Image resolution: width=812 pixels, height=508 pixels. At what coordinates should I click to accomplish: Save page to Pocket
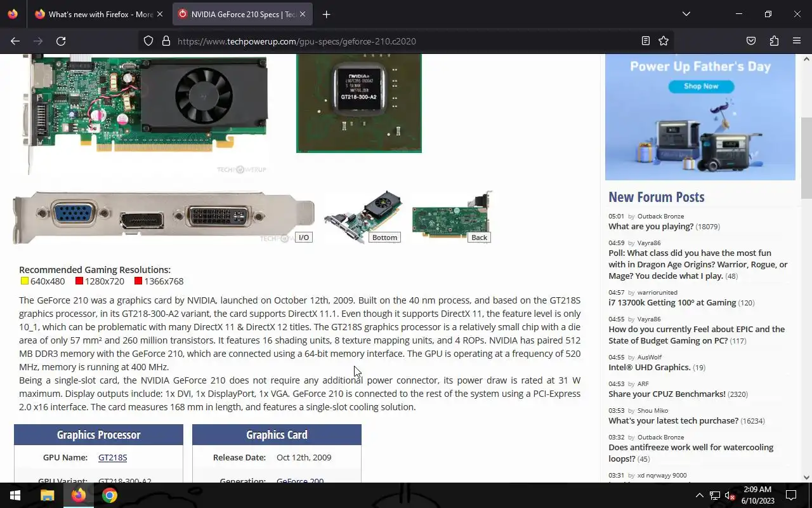click(x=751, y=41)
